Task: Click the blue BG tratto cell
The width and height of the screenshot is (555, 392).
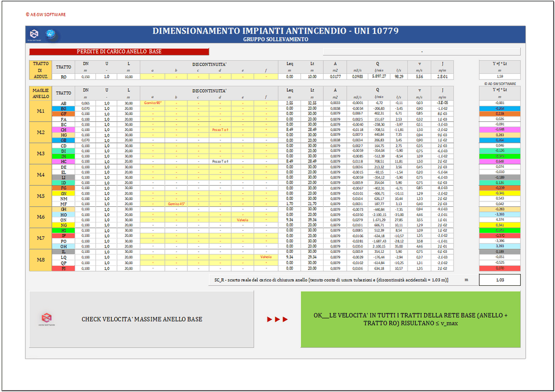Action: (x=63, y=108)
